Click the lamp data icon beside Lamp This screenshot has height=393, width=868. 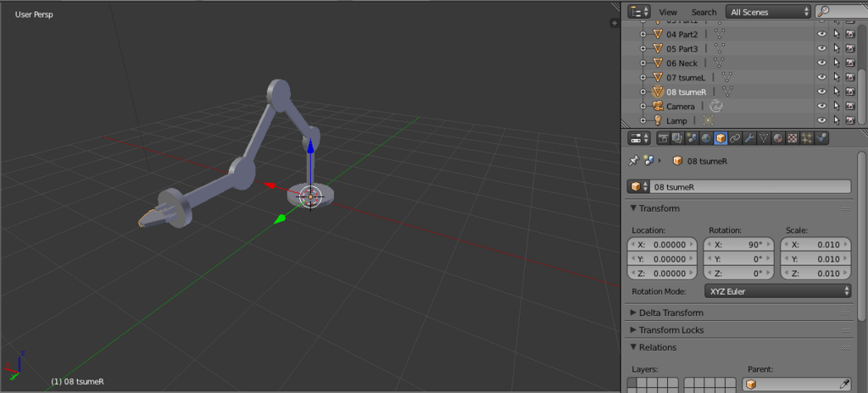[709, 120]
